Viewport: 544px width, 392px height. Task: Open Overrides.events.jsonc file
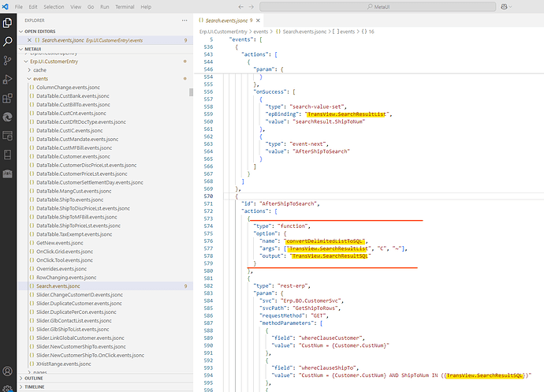click(x=61, y=269)
